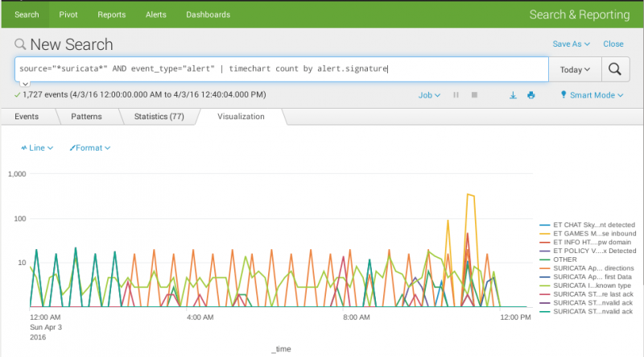The height and width of the screenshot is (357, 644).
Task: Open Pivot from the navigation bar
Action: point(68,15)
